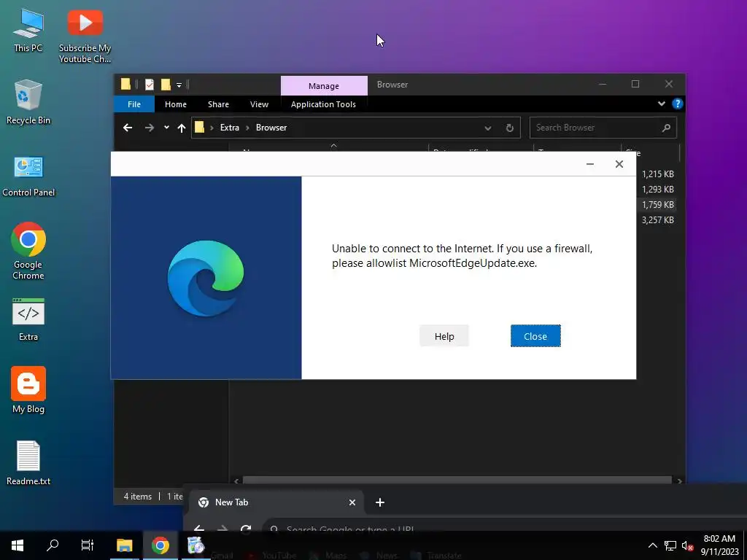The image size is (747, 560).
Task: Select the My Blog desktop shortcut
Action: tap(28, 391)
